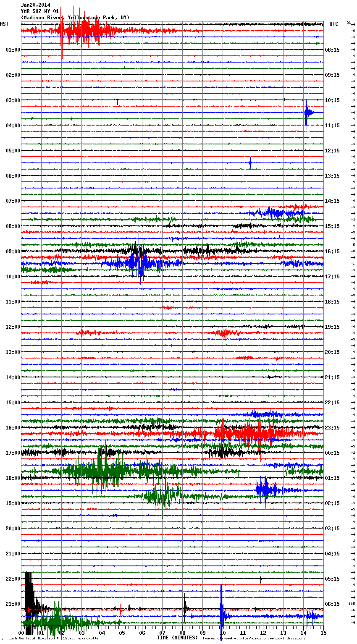Screen dimensions: 357x644
Task: Click the blue spike event near 10:15 UTC
Action: (307, 113)
